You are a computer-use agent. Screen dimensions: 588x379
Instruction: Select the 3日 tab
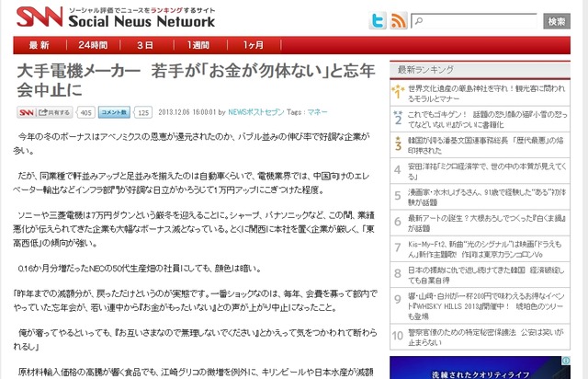coord(145,45)
